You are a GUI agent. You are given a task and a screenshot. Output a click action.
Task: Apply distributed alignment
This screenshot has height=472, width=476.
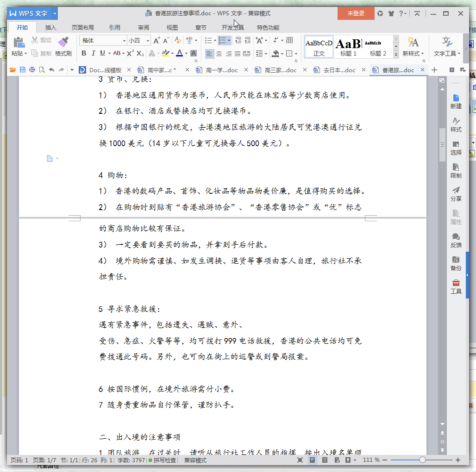[x=247, y=54]
